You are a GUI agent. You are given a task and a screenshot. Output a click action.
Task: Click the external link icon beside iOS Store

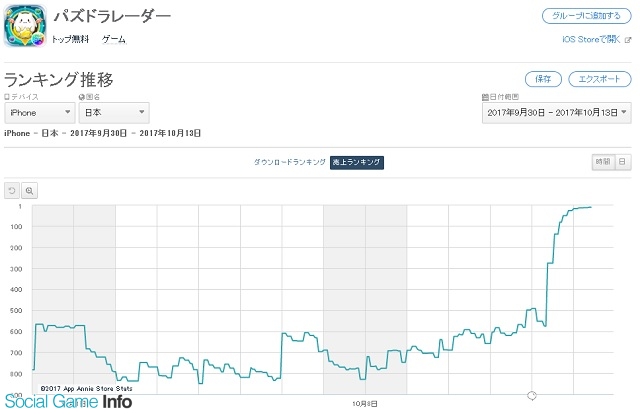(628, 40)
